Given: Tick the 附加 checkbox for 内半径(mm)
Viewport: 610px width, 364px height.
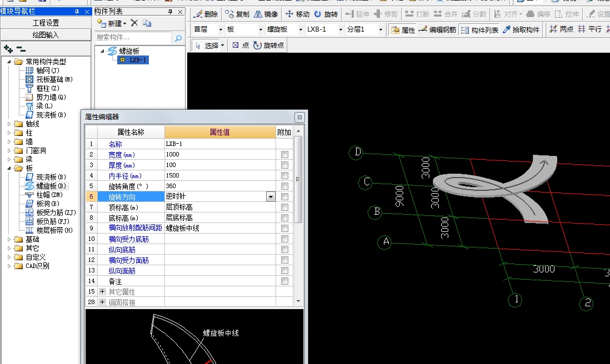Looking at the screenshot, I should (285, 175).
